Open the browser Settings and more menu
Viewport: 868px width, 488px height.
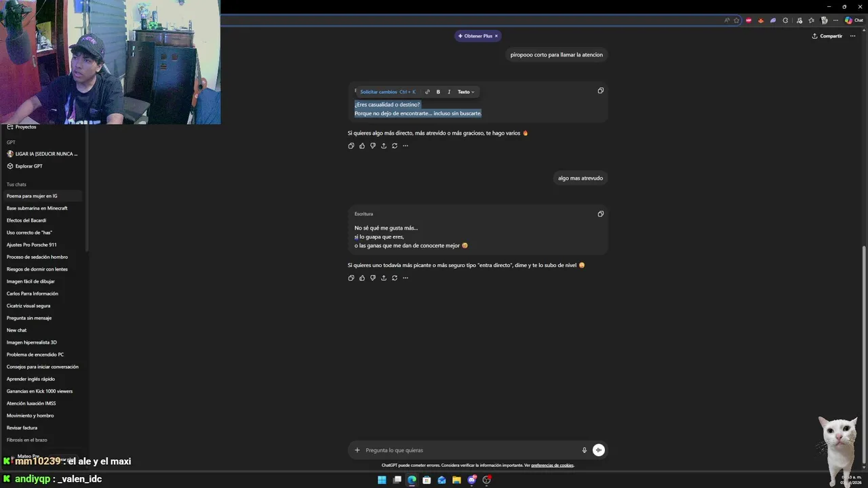(x=835, y=20)
